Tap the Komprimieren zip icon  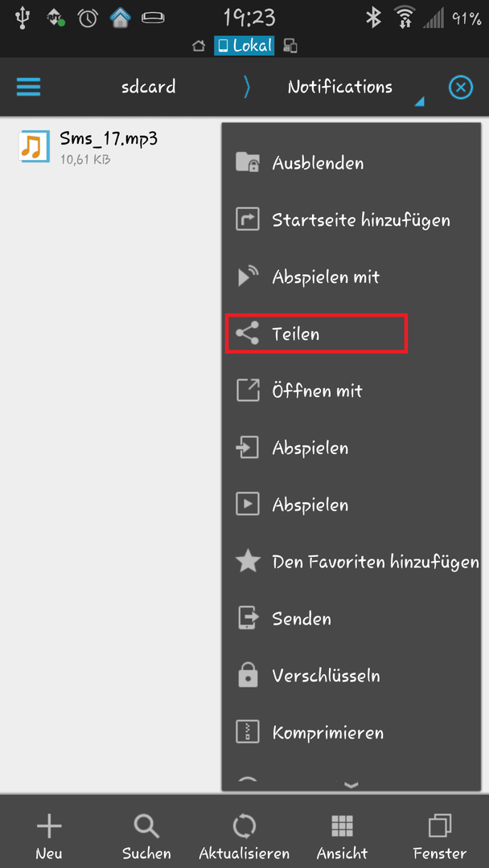[x=248, y=732]
